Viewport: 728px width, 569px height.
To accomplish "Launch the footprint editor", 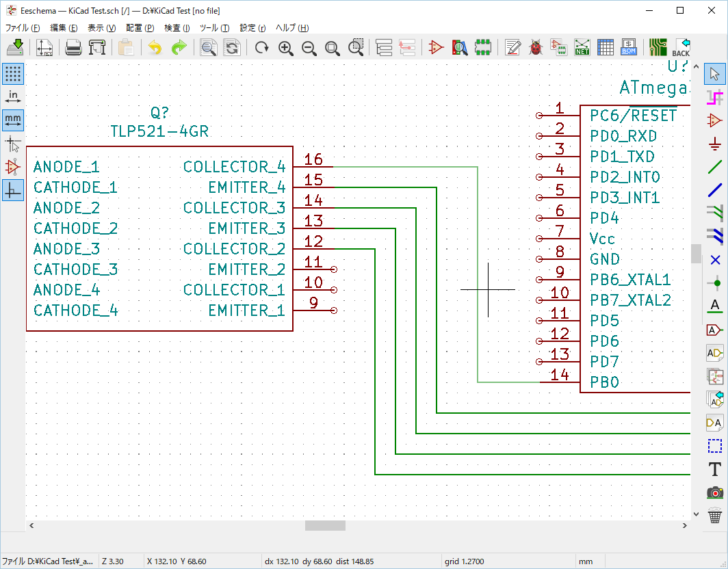I will pos(483,47).
